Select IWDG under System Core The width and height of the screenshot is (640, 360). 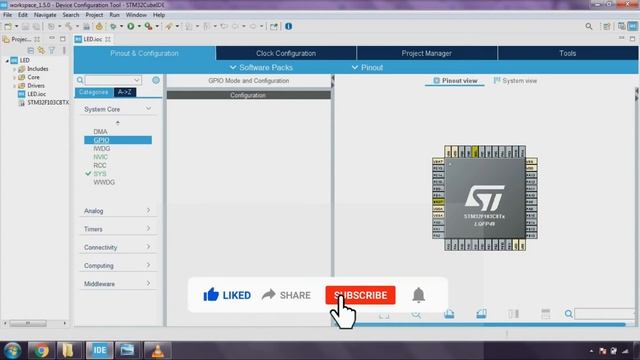pyautogui.click(x=102, y=149)
